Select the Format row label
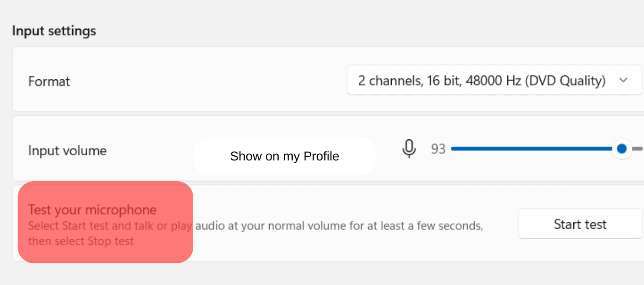644x285 pixels. (x=49, y=81)
